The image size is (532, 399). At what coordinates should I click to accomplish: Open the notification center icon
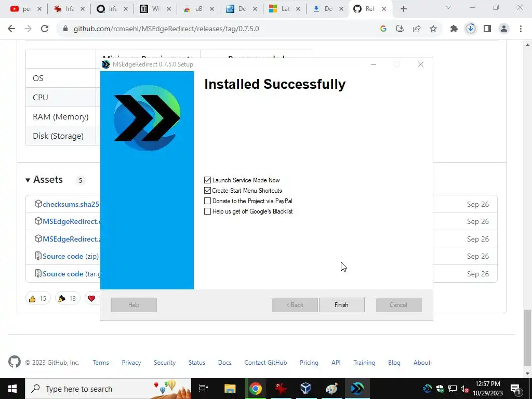point(515,389)
